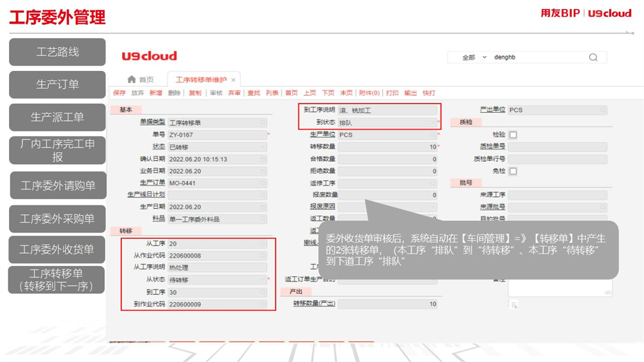This screenshot has width=644, height=362.
Task: Click the search magnifier icon
Action: (x=593, y=57)
